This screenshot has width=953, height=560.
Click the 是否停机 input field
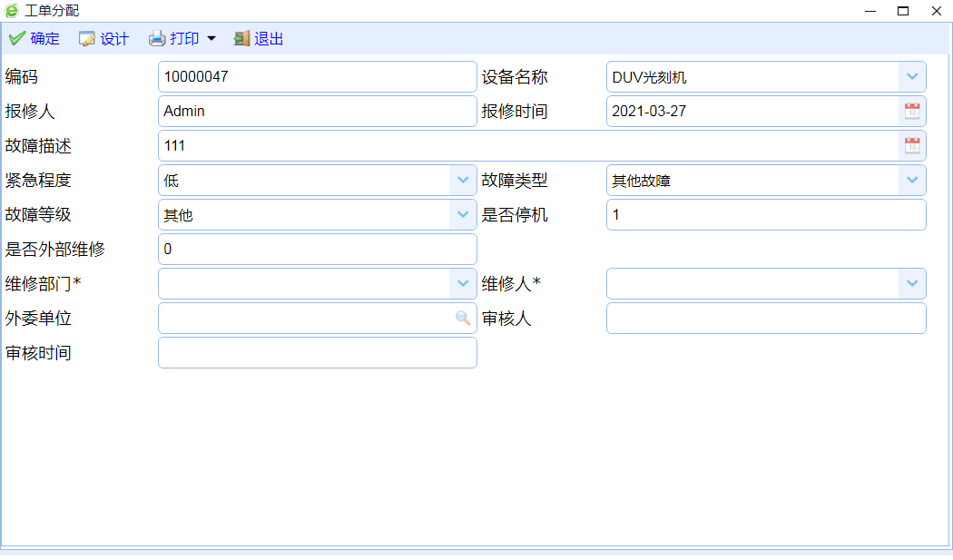click(766, 214)
